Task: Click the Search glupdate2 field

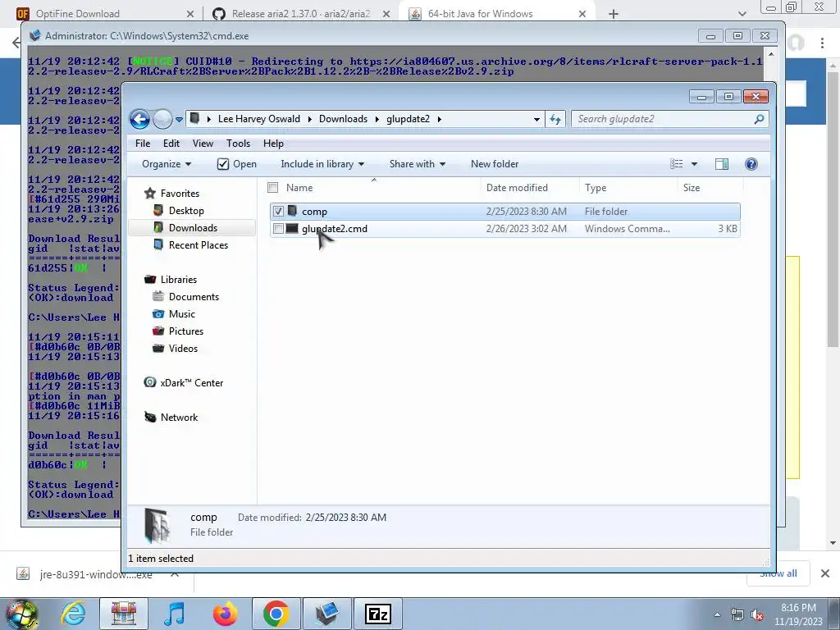Action: click(x=669, y=119)
